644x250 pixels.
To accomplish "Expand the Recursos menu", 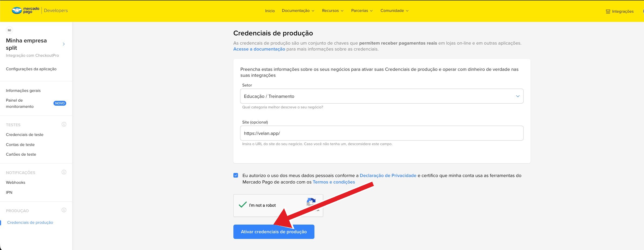I will pos(333,11).
